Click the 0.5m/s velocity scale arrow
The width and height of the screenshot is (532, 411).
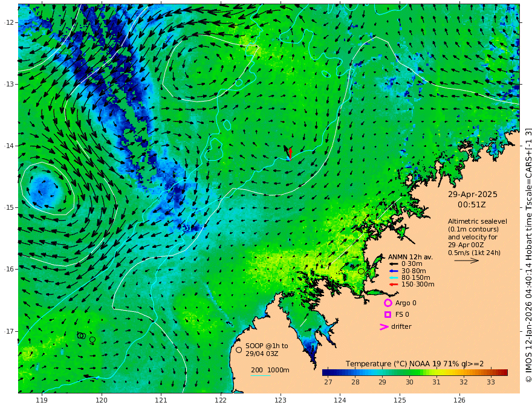point(467,261)
